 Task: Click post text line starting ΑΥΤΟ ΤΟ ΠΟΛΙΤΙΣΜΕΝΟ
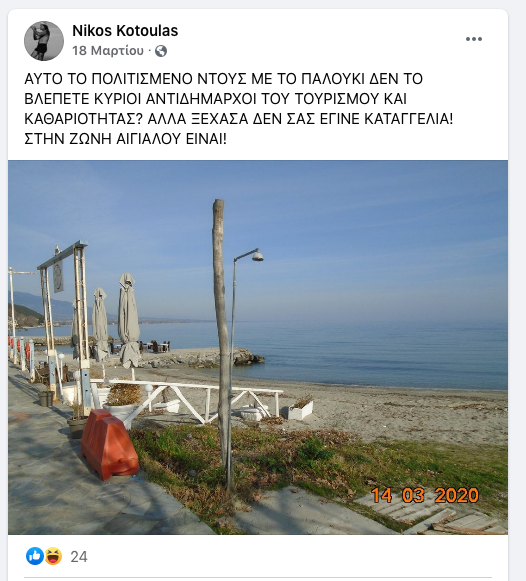pos(223,79)
